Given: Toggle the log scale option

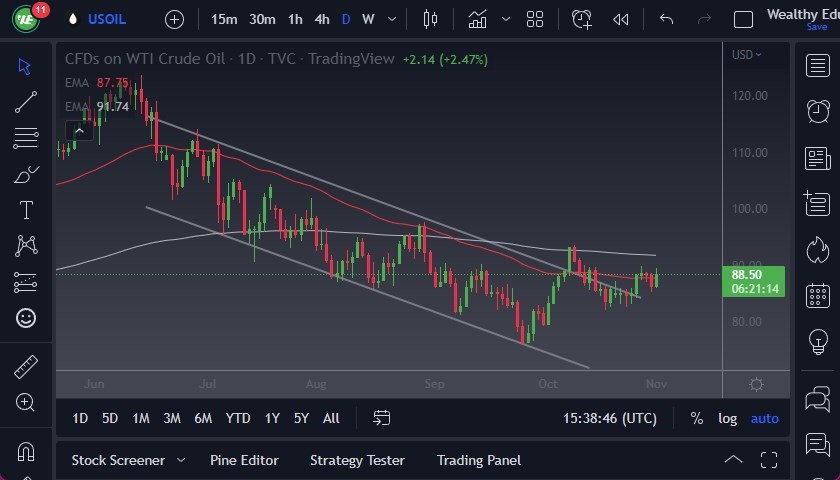Looking at the screenshot, I should (x=728, y=418).
